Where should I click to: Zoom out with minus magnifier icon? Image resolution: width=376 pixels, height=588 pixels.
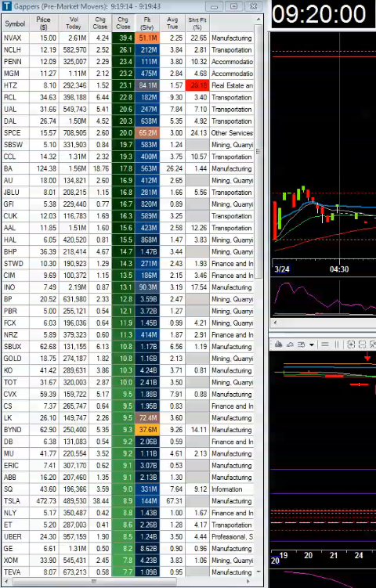[363, 345]
